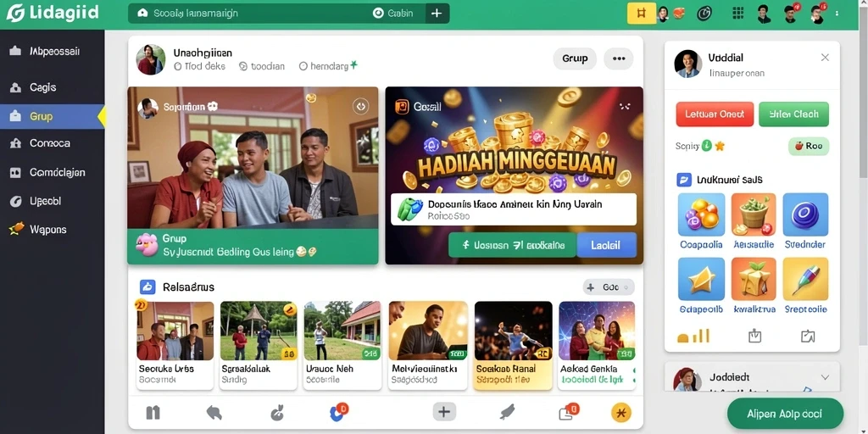Viewport: 868px width, 434px height.
Task: Click the round icon at photo top-right
Action: point(361,106)
